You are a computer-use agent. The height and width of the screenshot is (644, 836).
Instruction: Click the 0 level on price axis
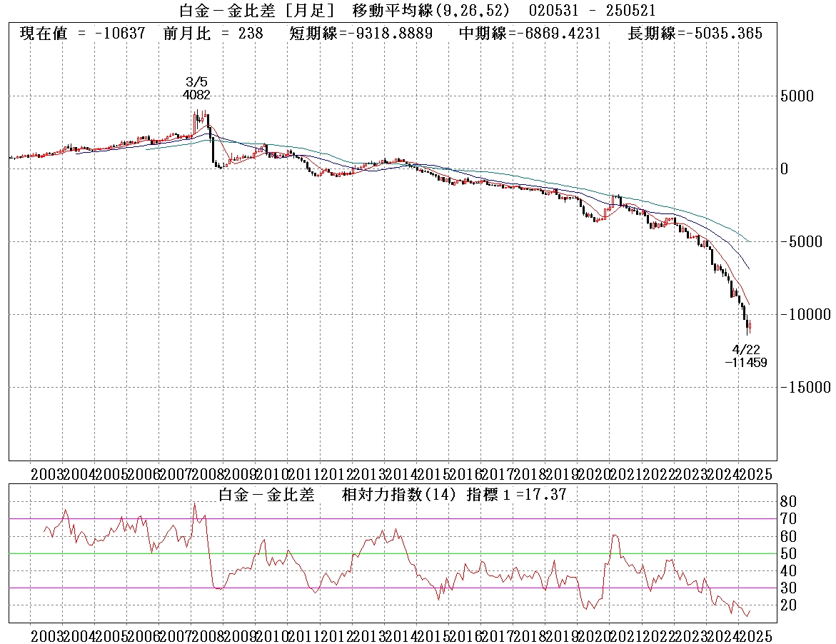click(784, 169)
